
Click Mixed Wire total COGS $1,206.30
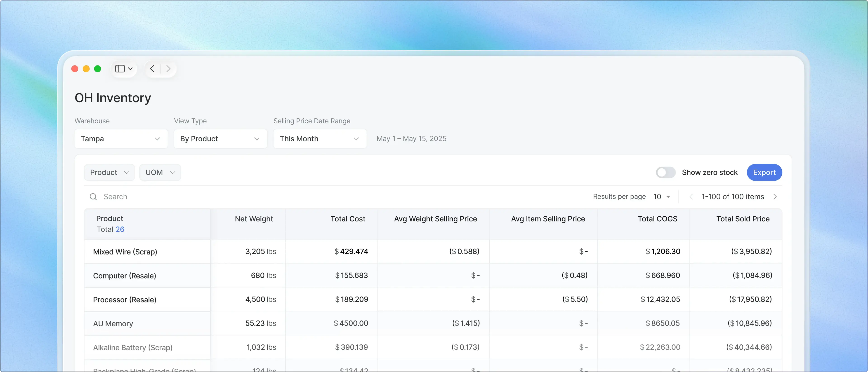(663, 251)
